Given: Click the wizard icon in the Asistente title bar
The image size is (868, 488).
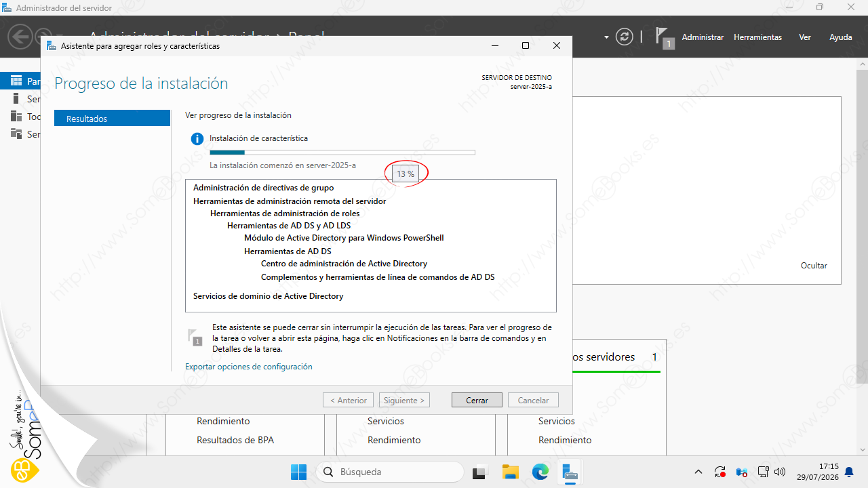Looking at the screenshot, I should (x=52, y=46).
